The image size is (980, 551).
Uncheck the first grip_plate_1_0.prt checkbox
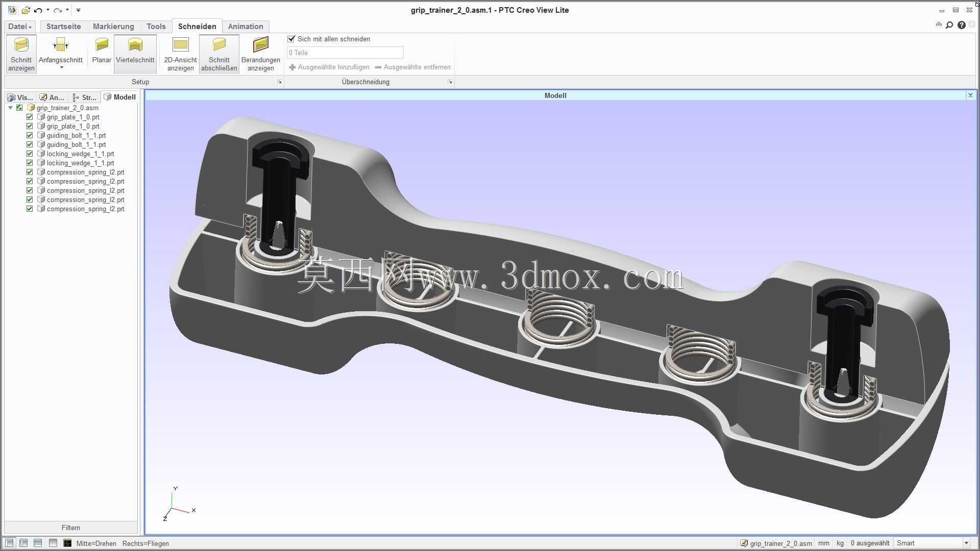pyautogui.click(x=30, y=117)
